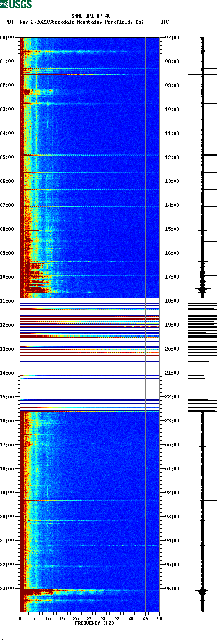
Task: Click the 40 Hz frequency tick label
Action: click(132, 619)
